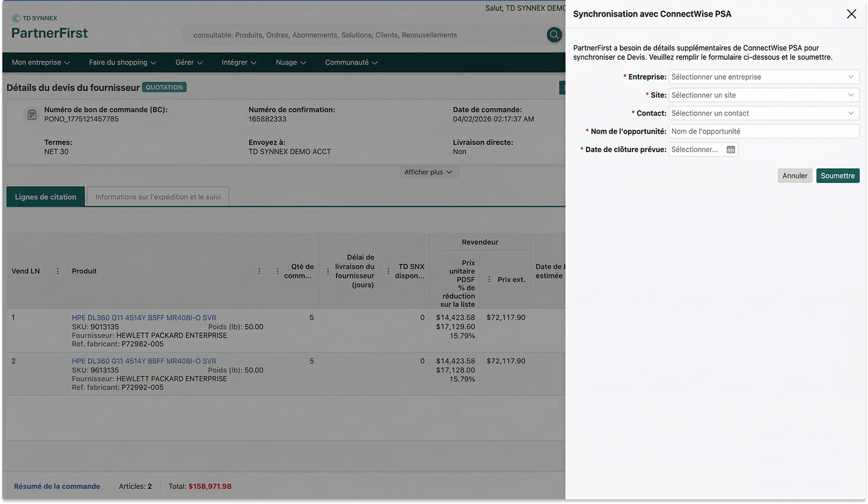The height and width of the screenshot is (504, 868).
Task: Open the Intégrer menu
Action: (239, 62)
